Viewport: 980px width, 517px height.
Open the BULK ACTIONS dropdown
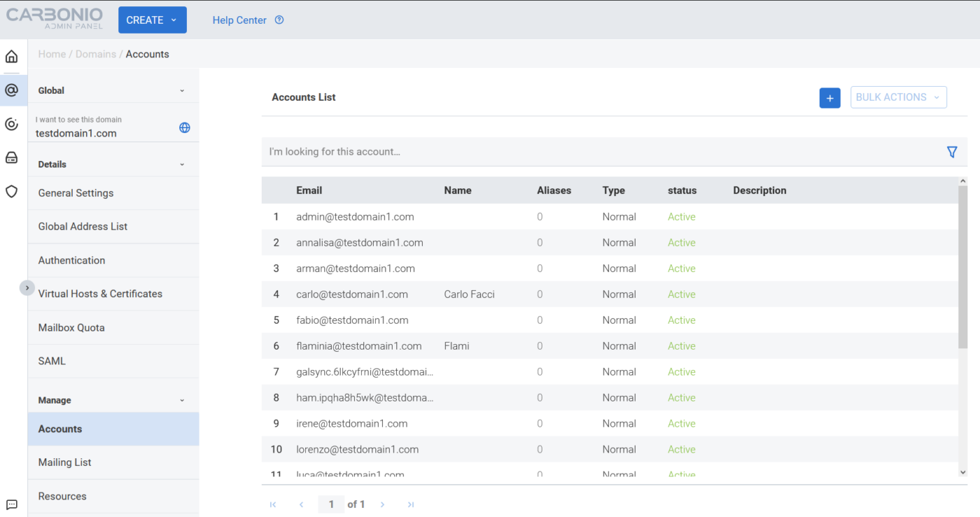coord(898,97)
